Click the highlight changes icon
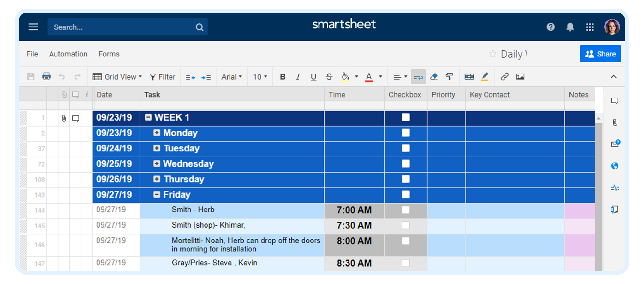Screen dimensions: 644x284 (485, 77)
